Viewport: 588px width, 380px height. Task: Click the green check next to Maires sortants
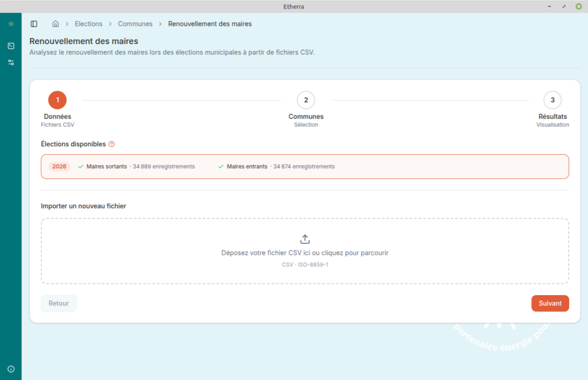[81, 166]
